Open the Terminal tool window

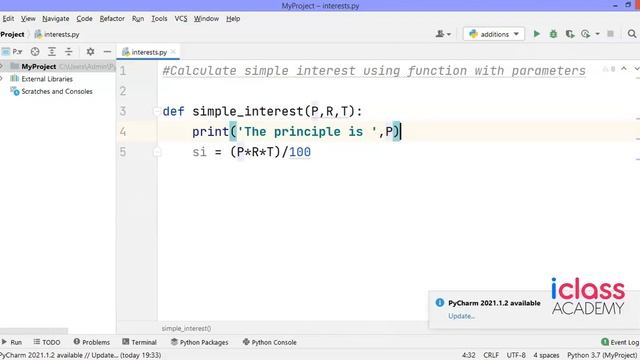click(140, 342)
